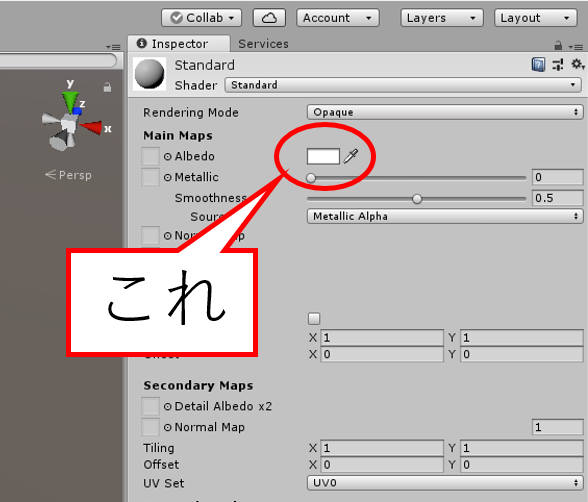Click the white Albedo color swatch
Screen dimensions: 588x502
323,156
